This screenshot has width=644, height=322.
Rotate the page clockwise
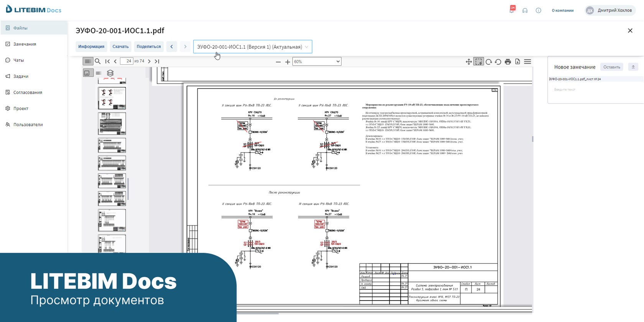click(x=489, y=62)
